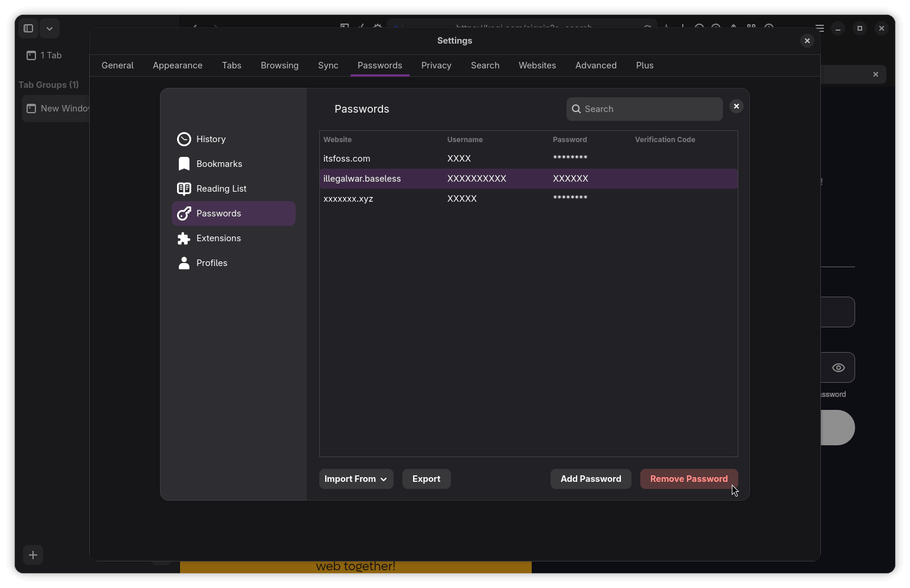The width and height of the screenshot is (910, 588).
Task: Click the Add Password button
Action: tap(591, 479)
